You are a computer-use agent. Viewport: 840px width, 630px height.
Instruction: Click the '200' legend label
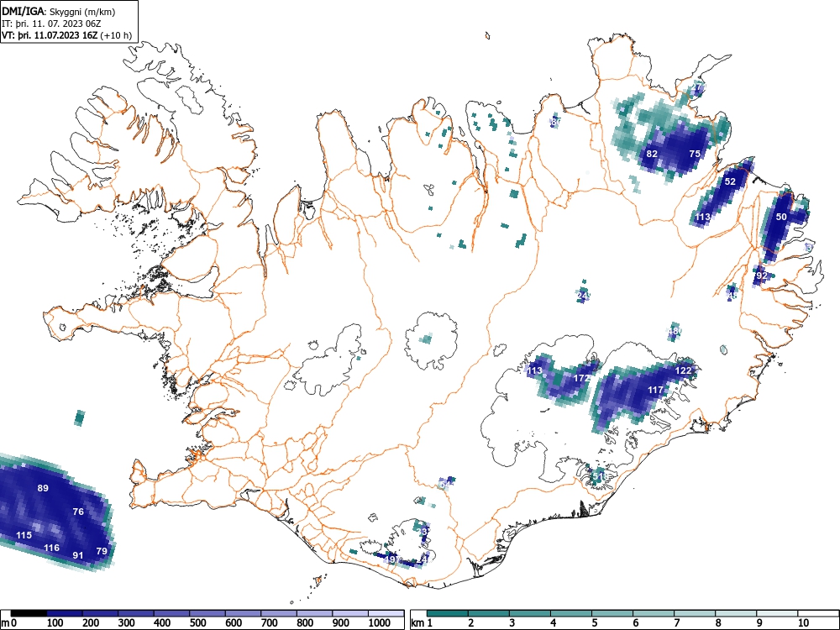91,623
